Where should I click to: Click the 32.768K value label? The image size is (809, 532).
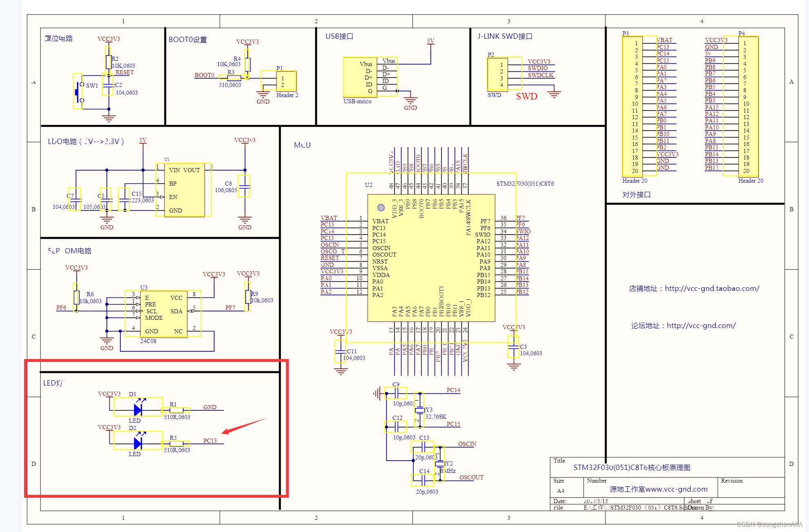(x=436, y=417)
